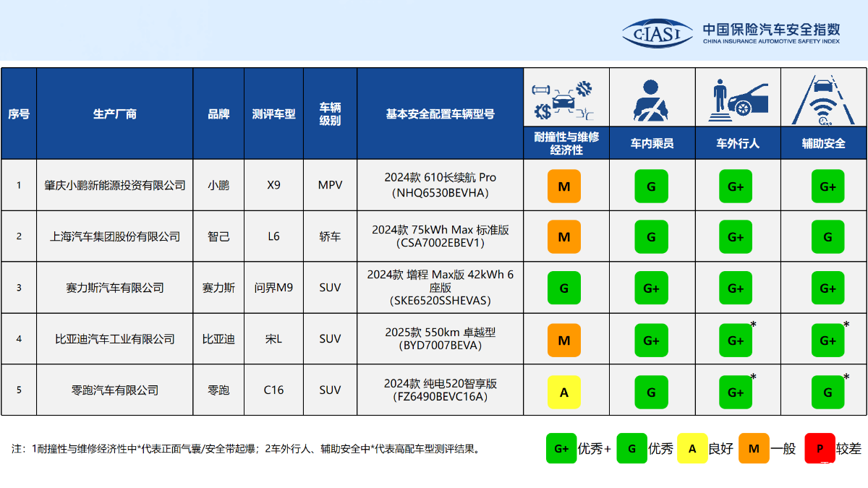Select the orange M rating for 小鹏 X9
Viewport: 868px width, 488px height.
coord(564,186)
